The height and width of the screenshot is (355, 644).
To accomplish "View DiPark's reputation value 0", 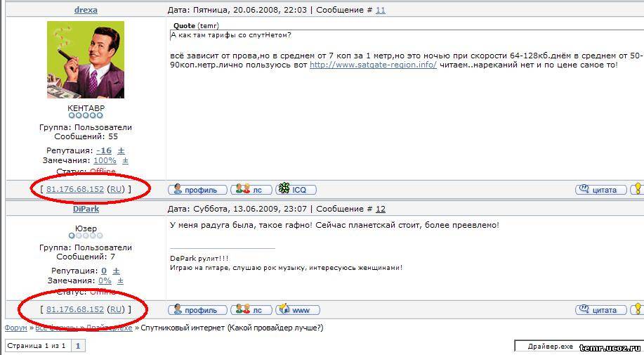I will coord(104,271).
